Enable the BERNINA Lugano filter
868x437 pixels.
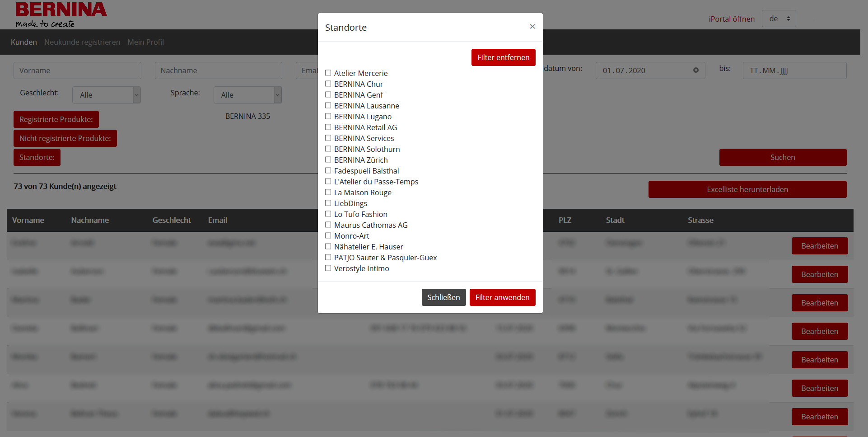click(328, 116)
